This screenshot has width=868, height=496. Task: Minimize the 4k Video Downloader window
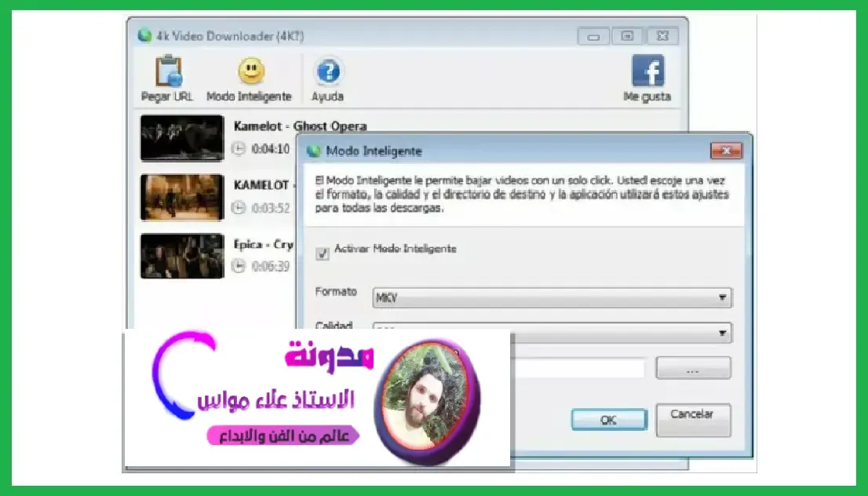point(593,37)
